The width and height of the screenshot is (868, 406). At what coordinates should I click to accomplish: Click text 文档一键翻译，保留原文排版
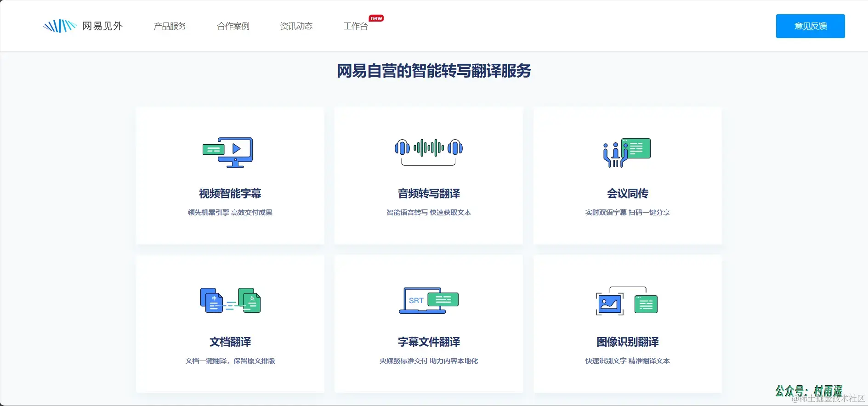pyautogui.click(x=230, y=361)
